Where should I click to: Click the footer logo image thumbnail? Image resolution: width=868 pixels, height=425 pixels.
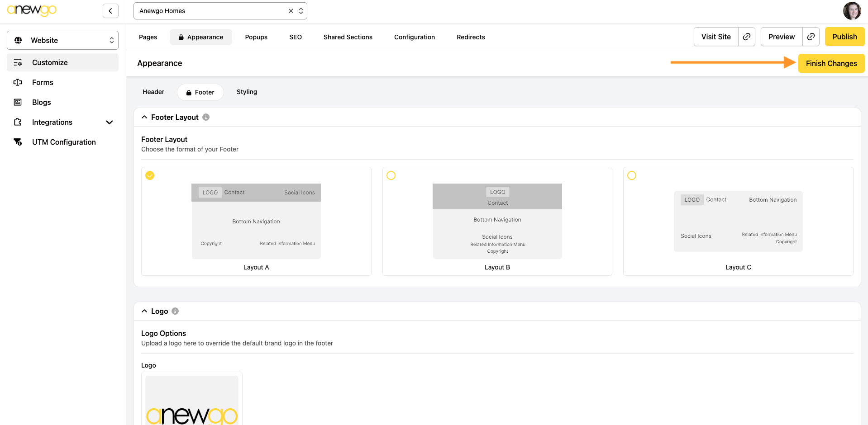click(x=192, y=400)
